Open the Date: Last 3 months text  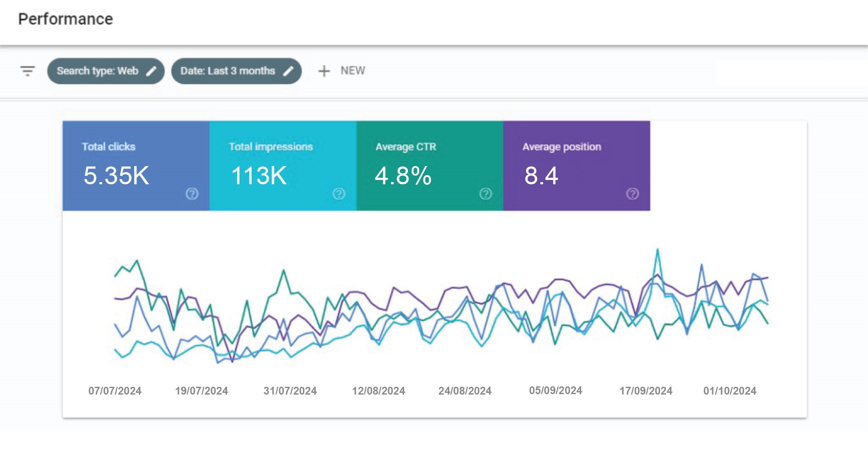227,71
